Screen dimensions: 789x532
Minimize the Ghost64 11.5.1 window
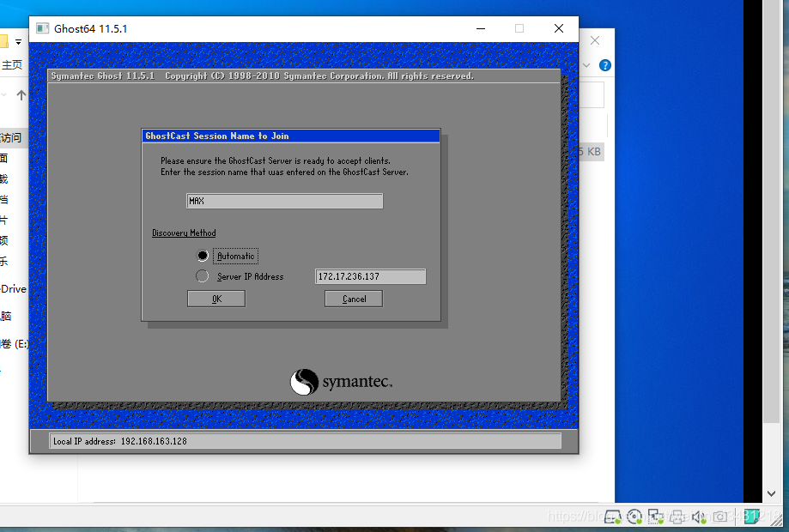click(x=481, y=28)
